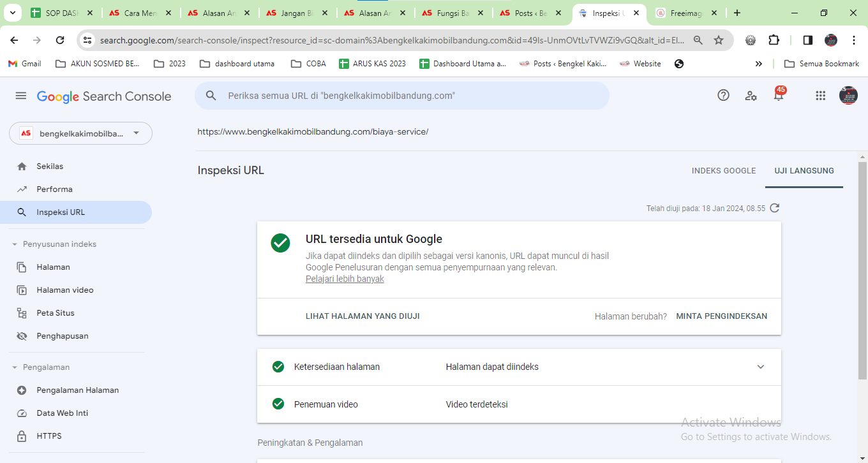Switch to the Posts ‹ Be browser tab
This screenshot has width=868, height=463.
[531, 13]
